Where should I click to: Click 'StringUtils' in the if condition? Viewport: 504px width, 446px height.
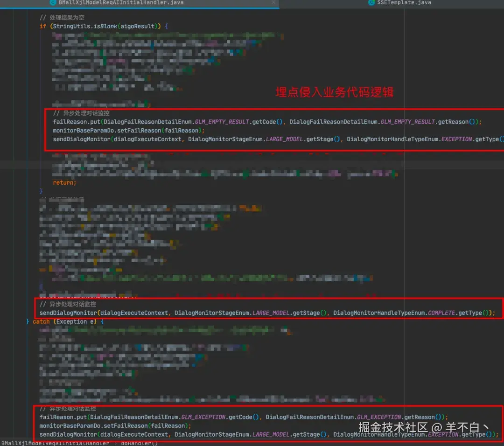point(71,26)
